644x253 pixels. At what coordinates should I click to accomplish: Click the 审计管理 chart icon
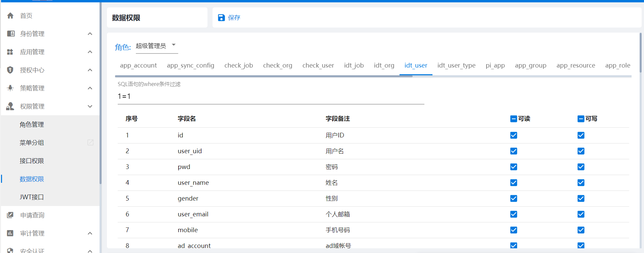10,233
